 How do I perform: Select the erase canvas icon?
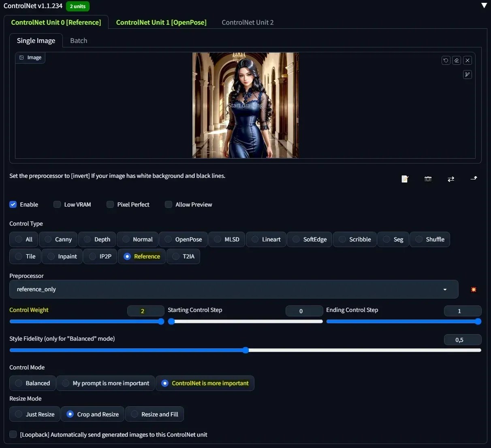coord(457,60)
